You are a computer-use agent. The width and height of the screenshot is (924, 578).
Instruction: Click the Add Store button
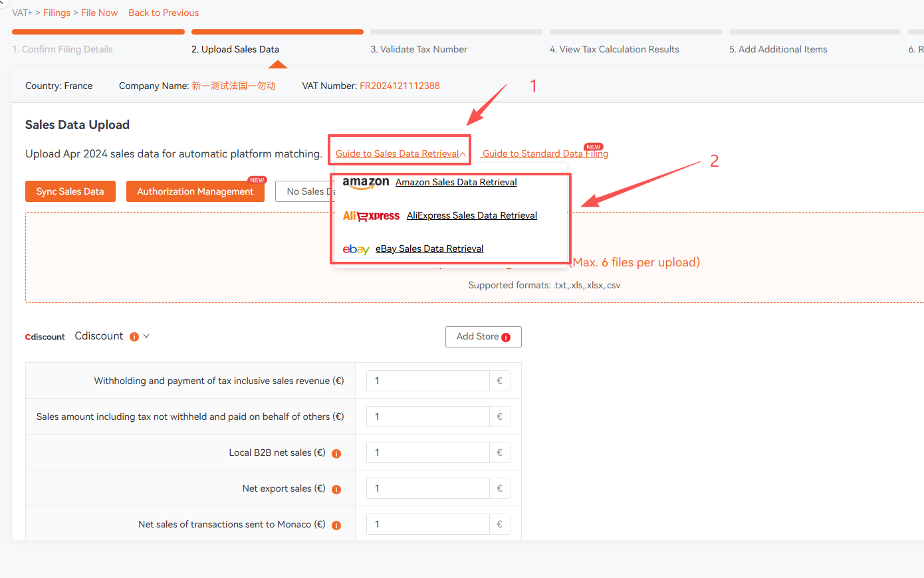point(483,337)
